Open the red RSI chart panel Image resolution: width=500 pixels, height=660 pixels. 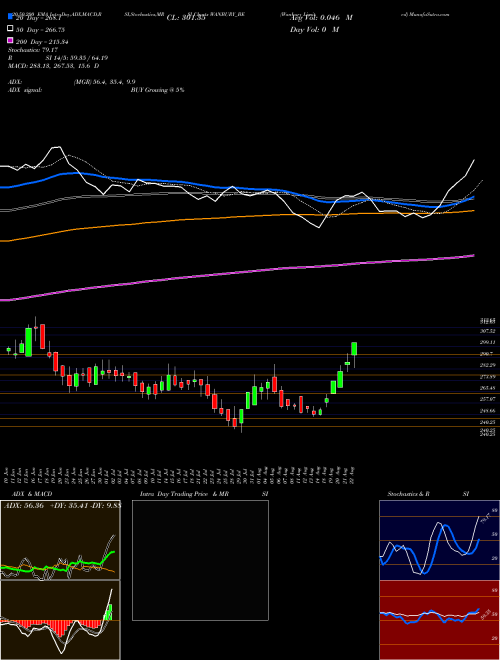tap(439, 620)
